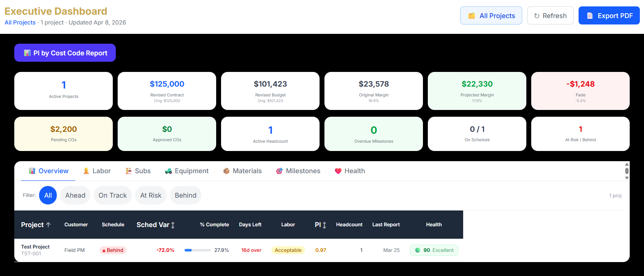644x276 pixels.
Task: Sort by Project using the arrow icon
Action: pos(48,224)
